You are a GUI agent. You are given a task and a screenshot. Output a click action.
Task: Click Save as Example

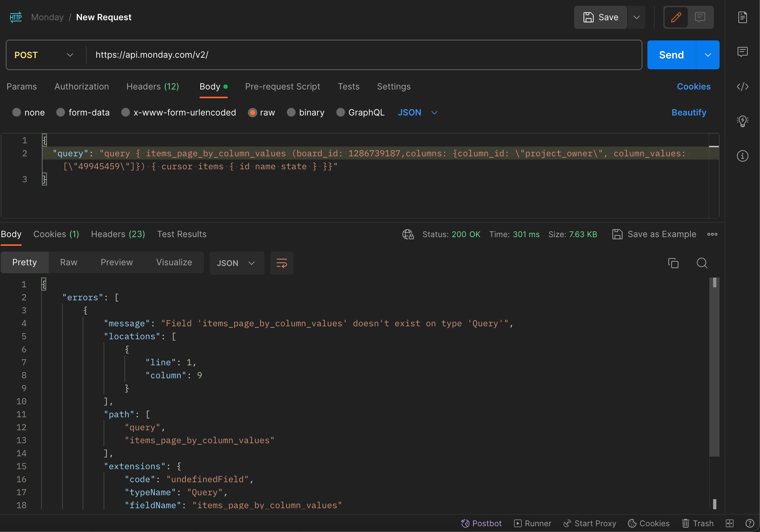[654, 234]
